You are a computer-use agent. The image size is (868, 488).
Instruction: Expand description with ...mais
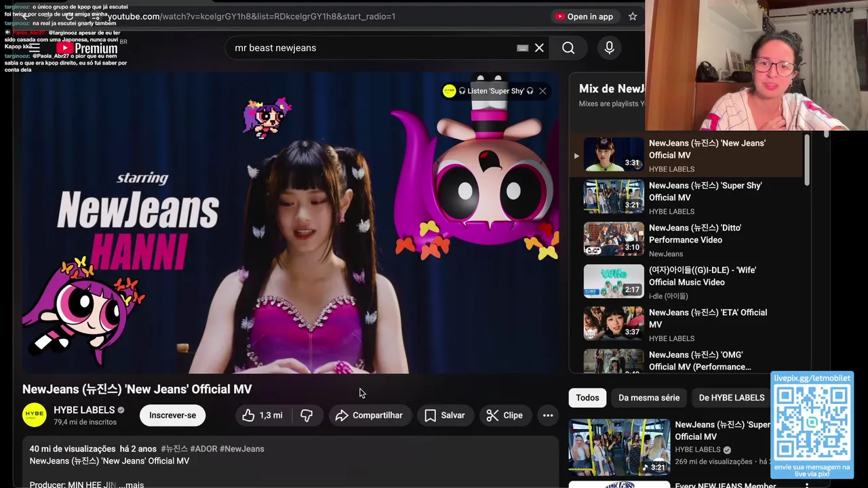pos(131,484)
